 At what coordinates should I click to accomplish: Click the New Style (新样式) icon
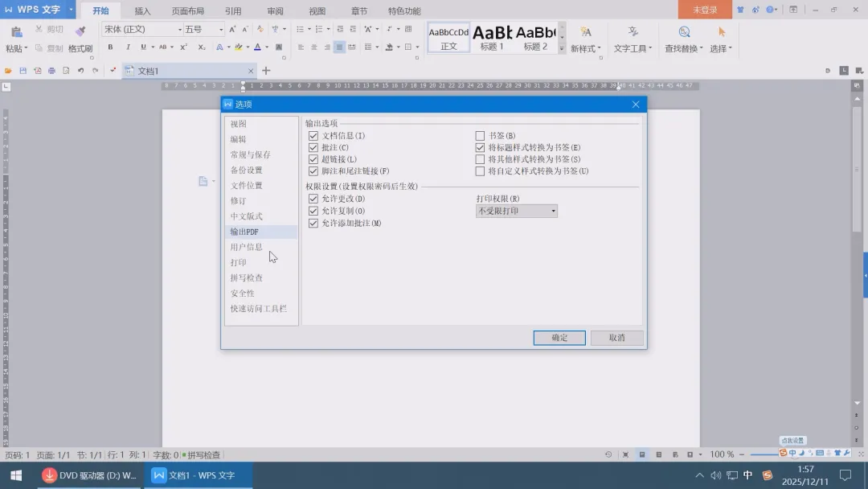point(586,32)
